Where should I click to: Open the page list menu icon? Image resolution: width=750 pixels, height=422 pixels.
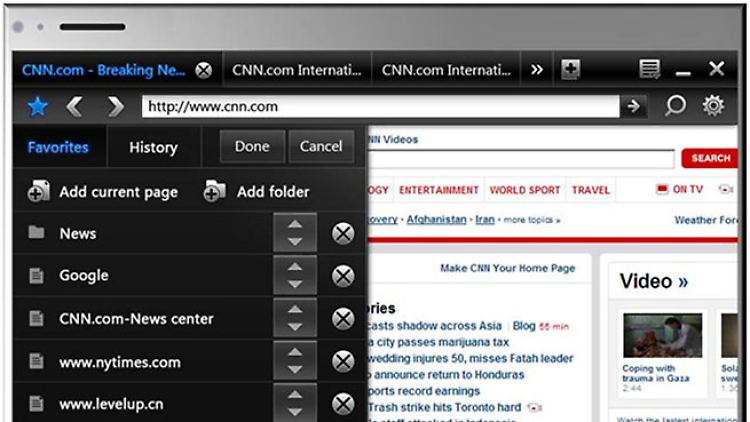(650, 70)
